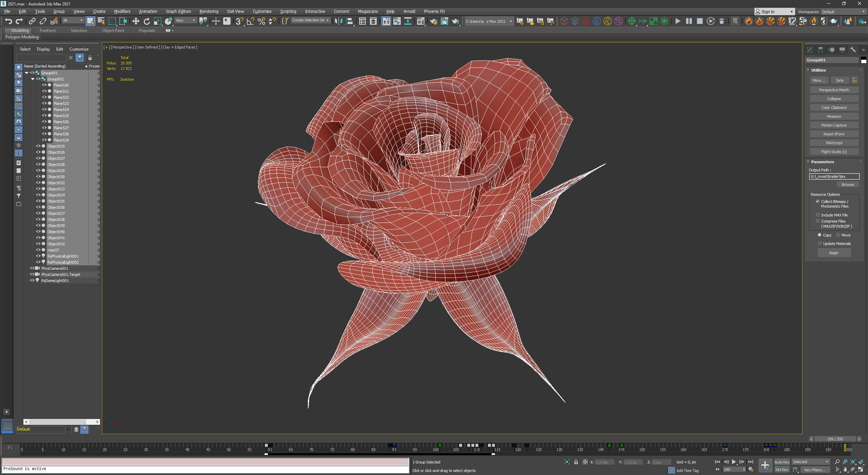Open the Utilities wrench panel tab
Viewport: 868px width, 475px height.
pyautogui.click(x=853, y=50)
